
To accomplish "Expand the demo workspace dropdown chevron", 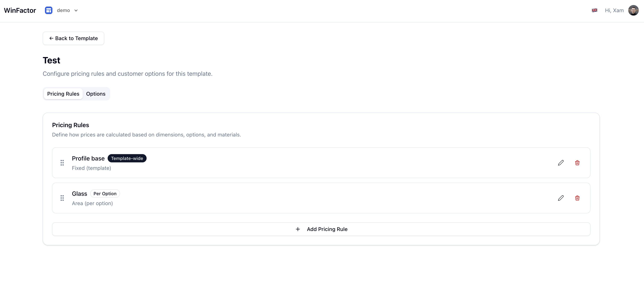I will click(76, 10).
